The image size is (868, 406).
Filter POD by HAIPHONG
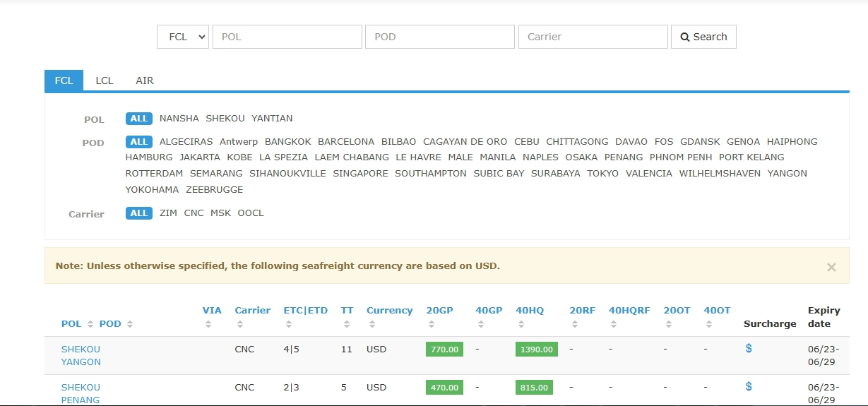(792, 142)
